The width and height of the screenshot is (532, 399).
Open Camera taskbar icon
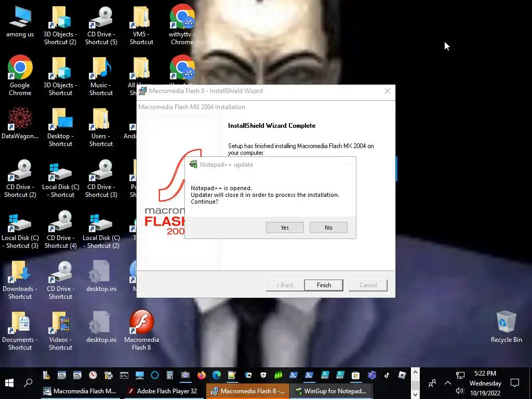185,375
